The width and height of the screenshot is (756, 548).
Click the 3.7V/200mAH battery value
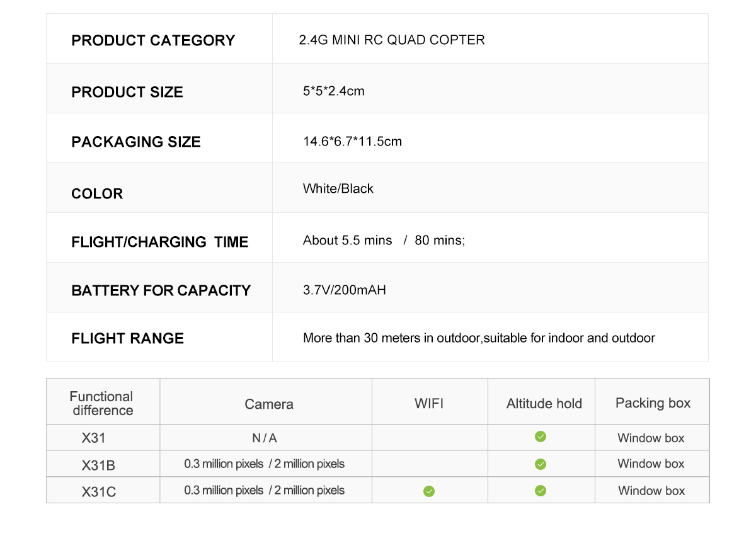coord(344,290)
